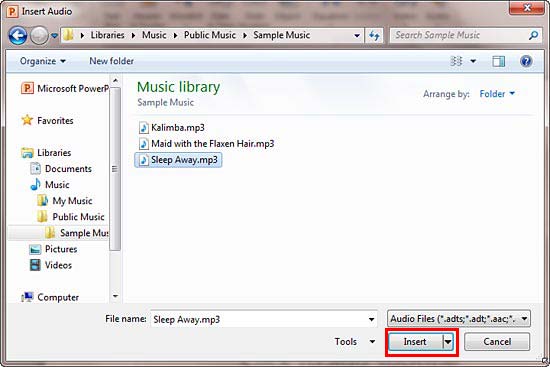
Task: Expand arrow between Music and Public Music
Action: coord(175,35)
